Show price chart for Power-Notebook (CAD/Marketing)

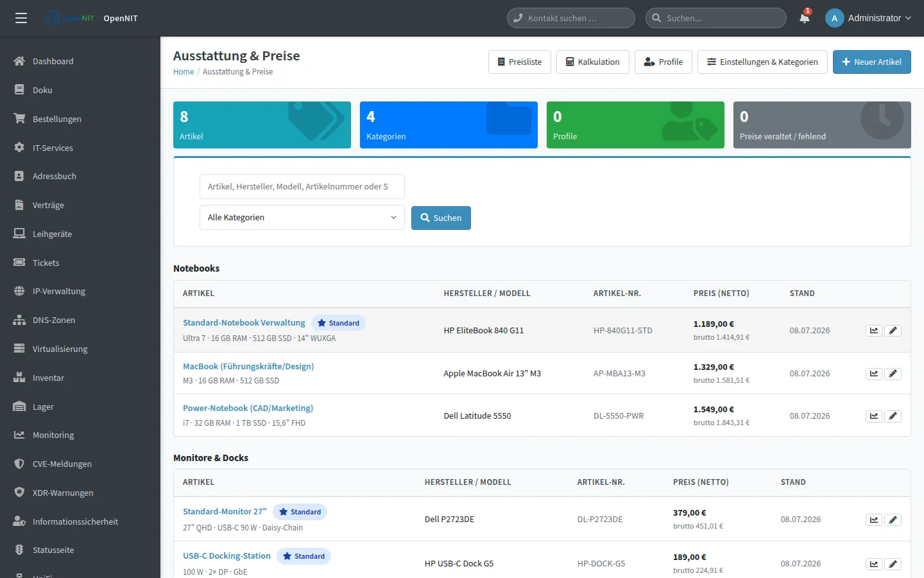point(874,416)
